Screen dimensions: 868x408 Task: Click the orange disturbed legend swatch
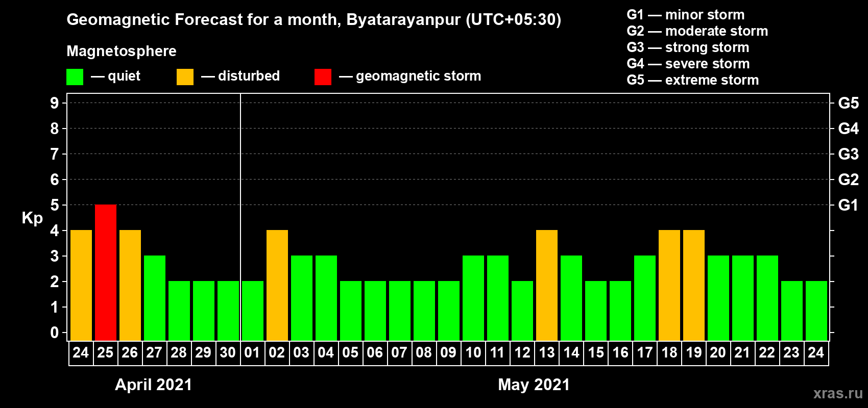click(185, 77)
